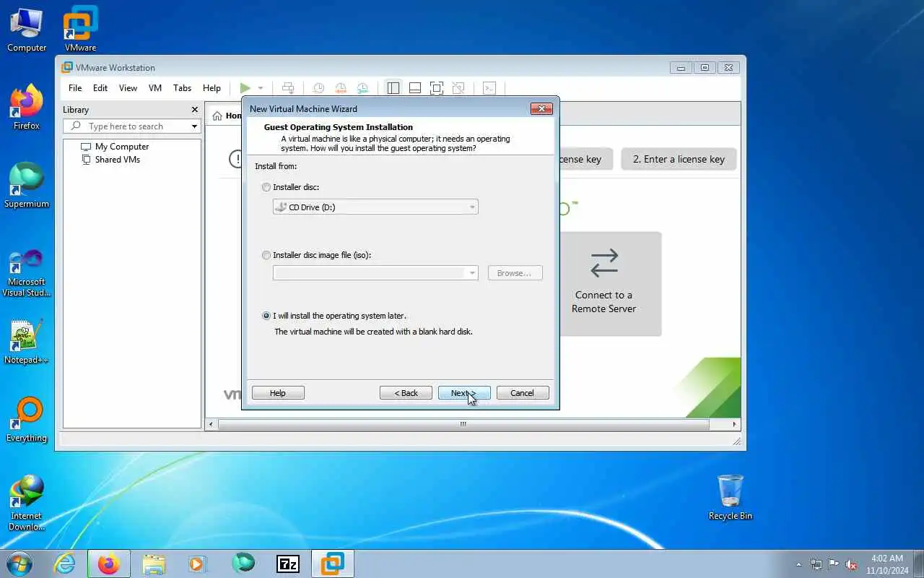Click the revert to snapshot icon
The image size is (924, 578).
tap(341, 88)
